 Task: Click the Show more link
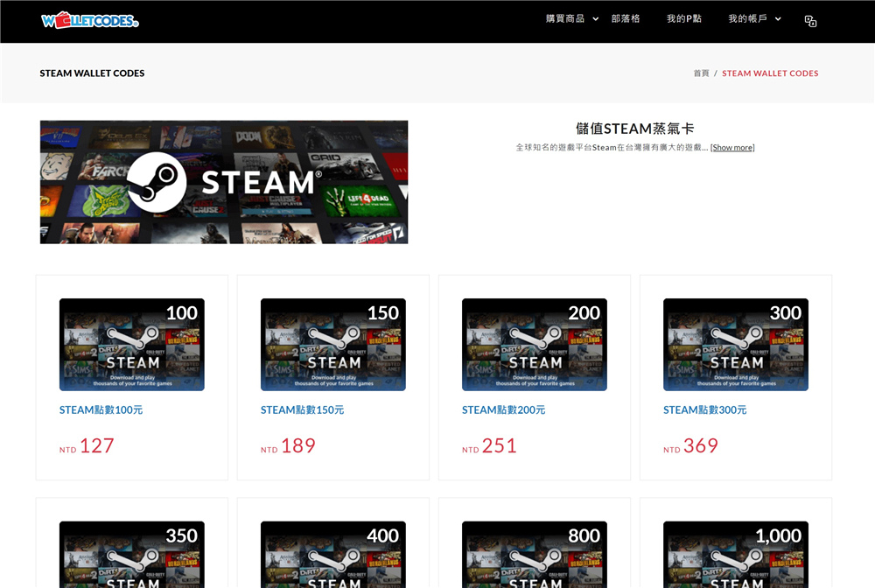pos(732,147)
